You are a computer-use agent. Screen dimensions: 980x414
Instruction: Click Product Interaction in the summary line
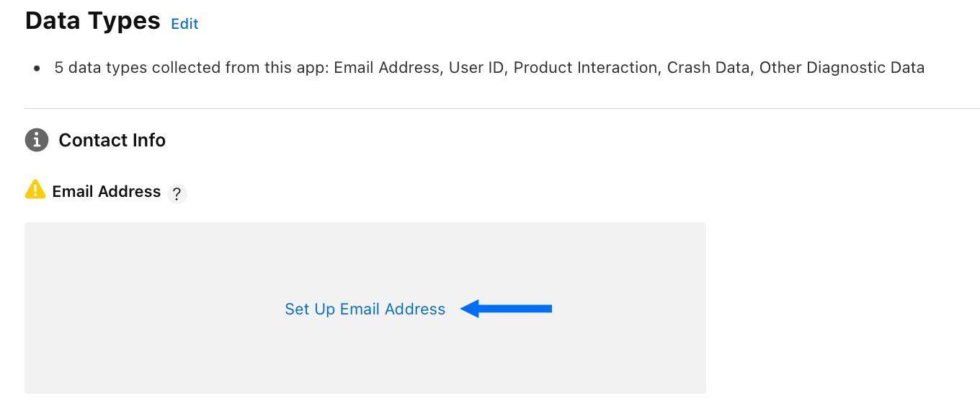(x=586, y=68)
